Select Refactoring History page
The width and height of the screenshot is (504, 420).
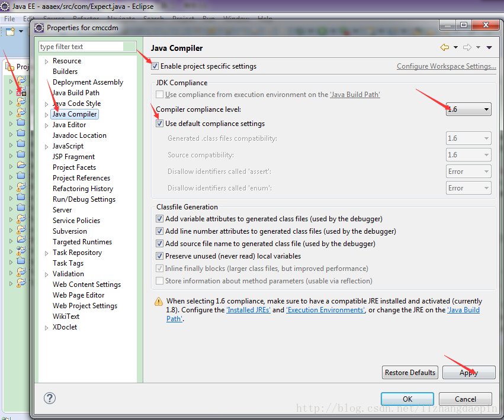point(83,189)
